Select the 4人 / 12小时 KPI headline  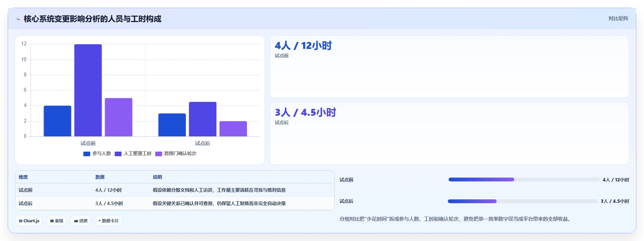[303, 45]
